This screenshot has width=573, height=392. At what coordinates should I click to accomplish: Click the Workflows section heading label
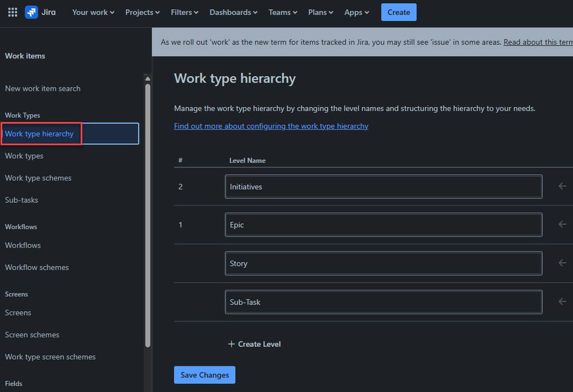click(21, 226)
